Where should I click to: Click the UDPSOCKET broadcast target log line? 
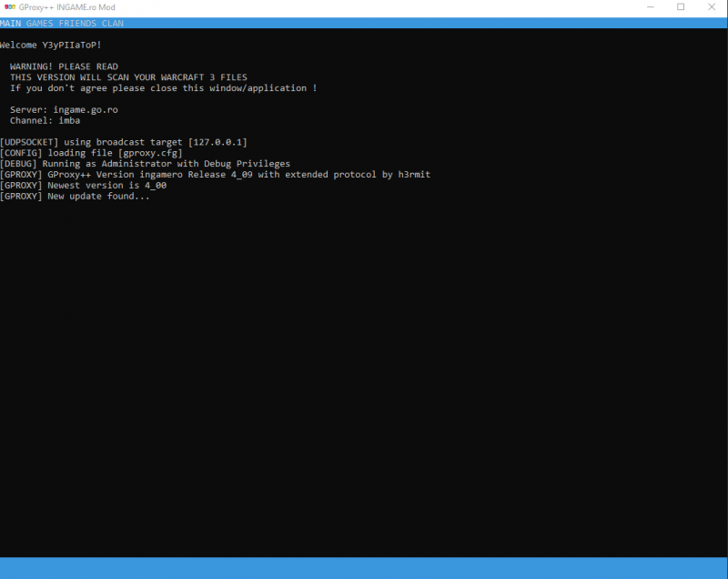(123, 142)
